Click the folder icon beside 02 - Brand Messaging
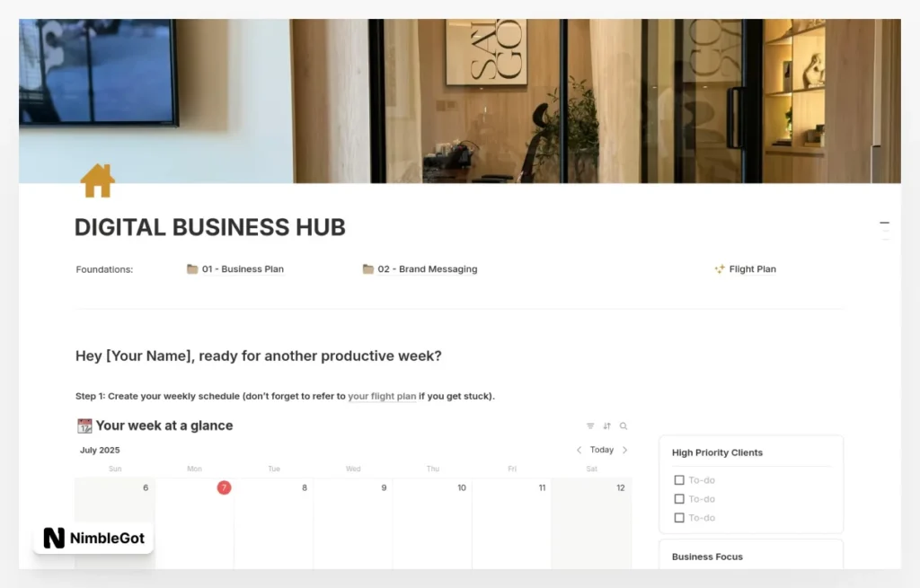 367,268
